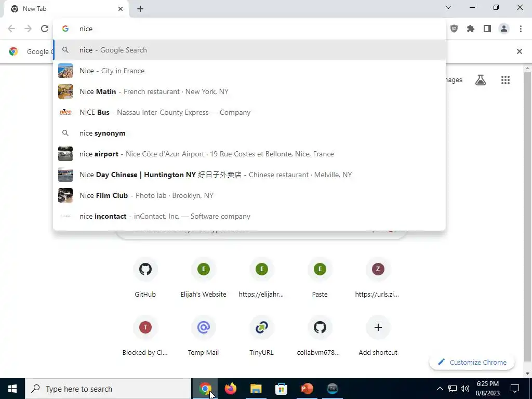The image size is (532, 399).
Task: Launch Firefox from the taskbar
Action: (x=231, y=389)
